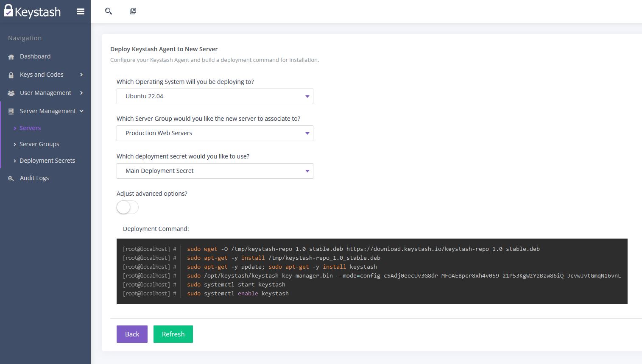
Task: Expand the User Management chevron
Action: coord(81,93)
